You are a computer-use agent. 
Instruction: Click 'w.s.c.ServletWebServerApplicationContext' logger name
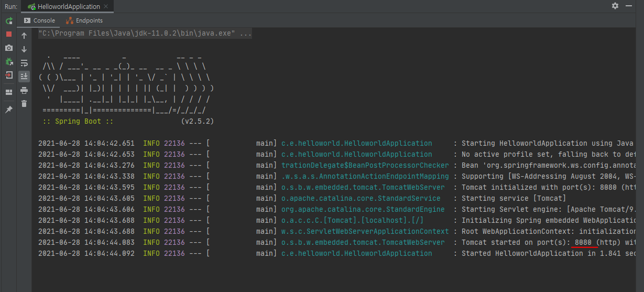pos(365,231)
